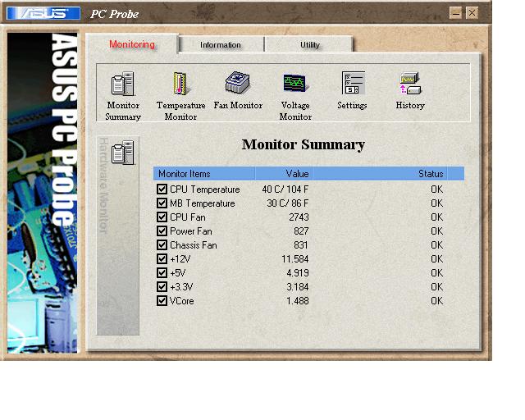Switch to the Monitoring tab
525x420 pixels.
132,44
